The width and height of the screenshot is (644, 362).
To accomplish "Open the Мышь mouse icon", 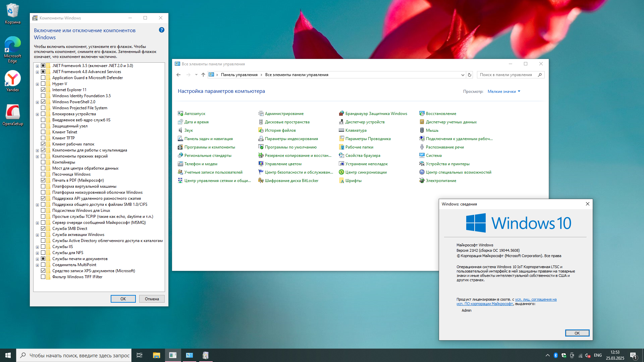I will click(422, 130).
